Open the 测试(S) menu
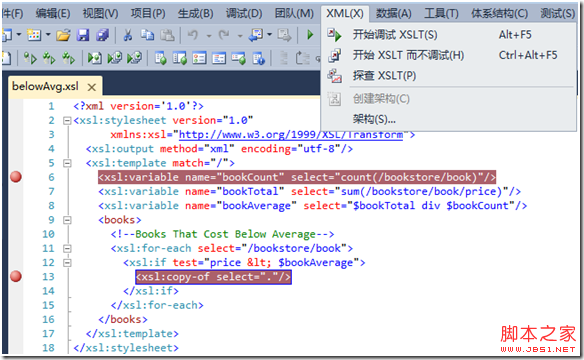The width and height of the screenshot is (584, 360). (x=558, y=14)
